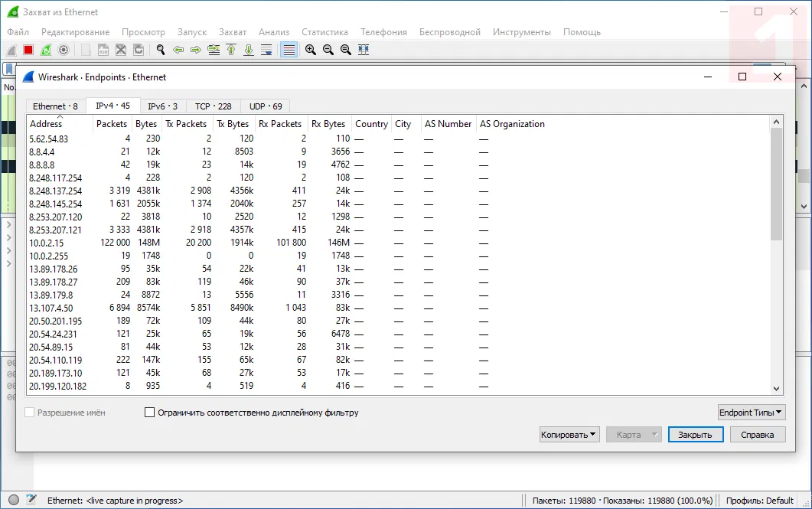Open Find Packet magnifier icon
Image resolution: width=812 pixels, height=509 pixels.
click(x=161, y=50)
